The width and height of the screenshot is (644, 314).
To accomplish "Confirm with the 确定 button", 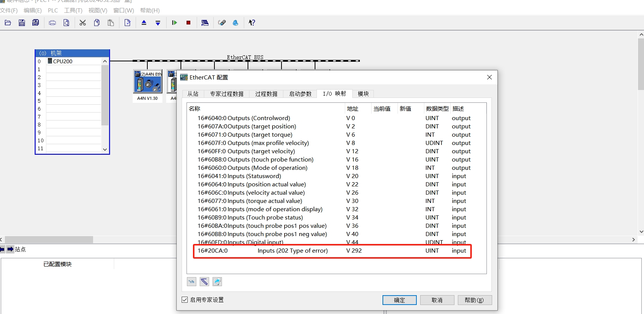I will click(x=399, y=300).
